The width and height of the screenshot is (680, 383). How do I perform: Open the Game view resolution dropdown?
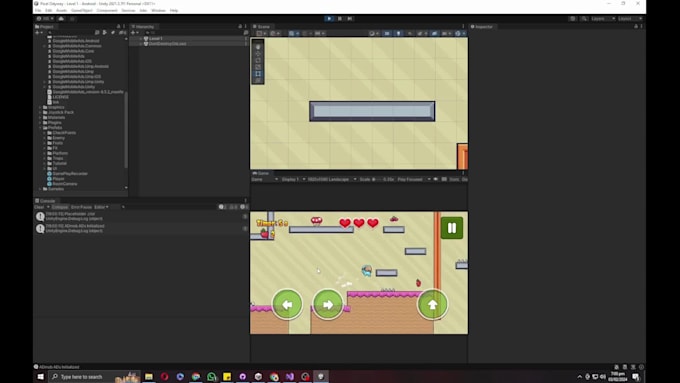tap(332, 179)
